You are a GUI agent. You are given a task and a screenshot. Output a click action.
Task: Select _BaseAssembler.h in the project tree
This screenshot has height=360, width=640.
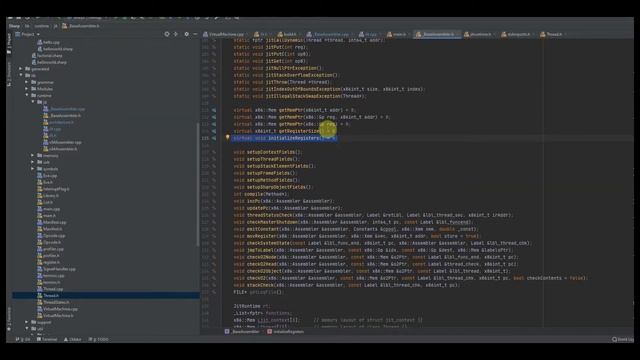point(62,116)
